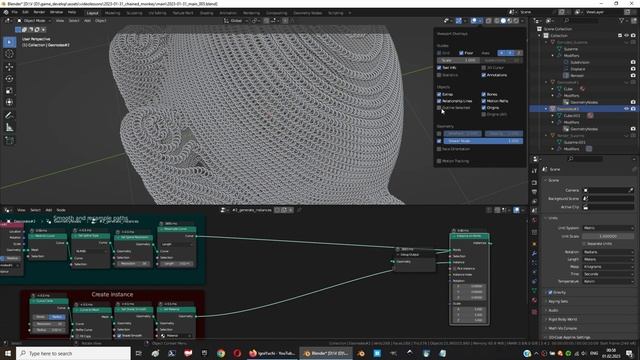
Task: Open the File menu
Action: click(x=15, y=13)
